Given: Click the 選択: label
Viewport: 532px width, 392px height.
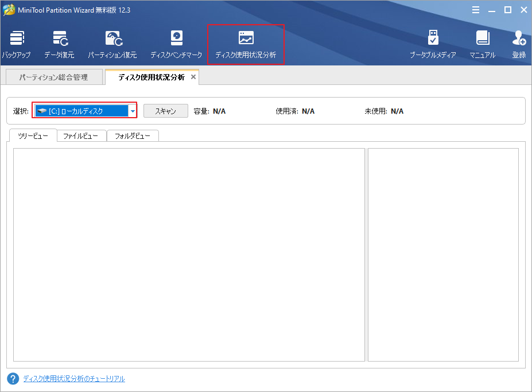Looking at the screenshot, I should click(x=21, y=111).
